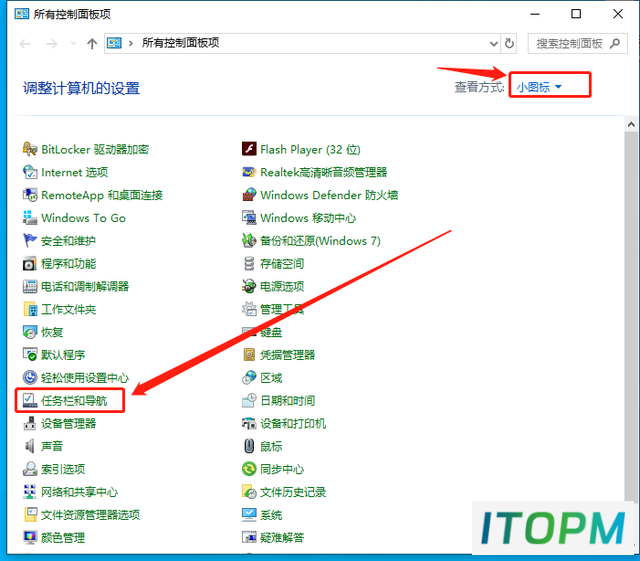Open 备份和还原(Windows 7) icon
Screen dimensions: 640x561
pyautogui.click(x=249, y=241)
